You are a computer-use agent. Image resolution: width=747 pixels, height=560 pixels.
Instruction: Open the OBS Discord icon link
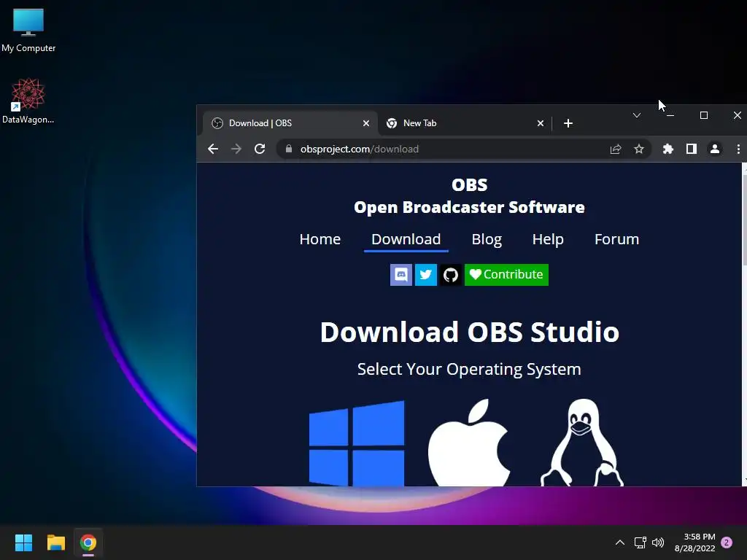[401, 275]
